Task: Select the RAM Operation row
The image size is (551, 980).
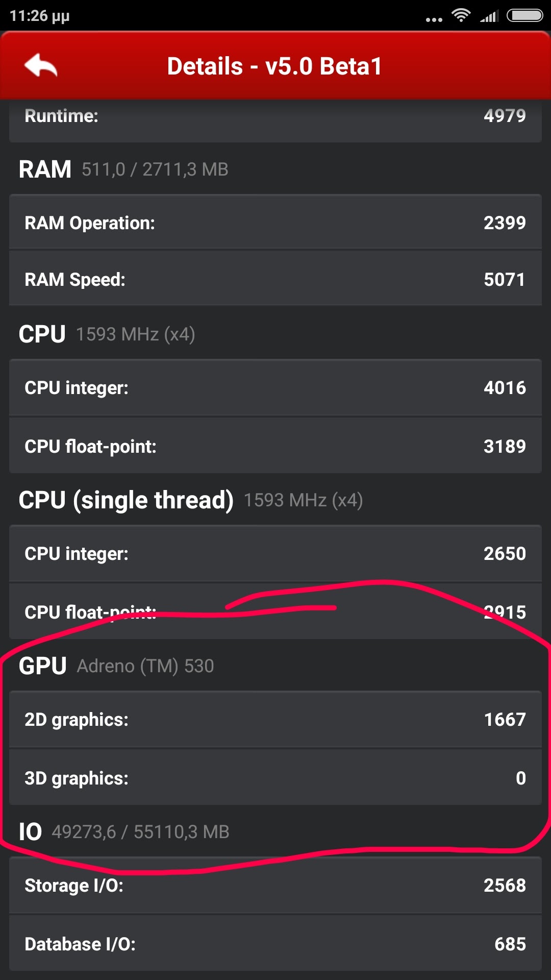Action: (x=275, y=223)
